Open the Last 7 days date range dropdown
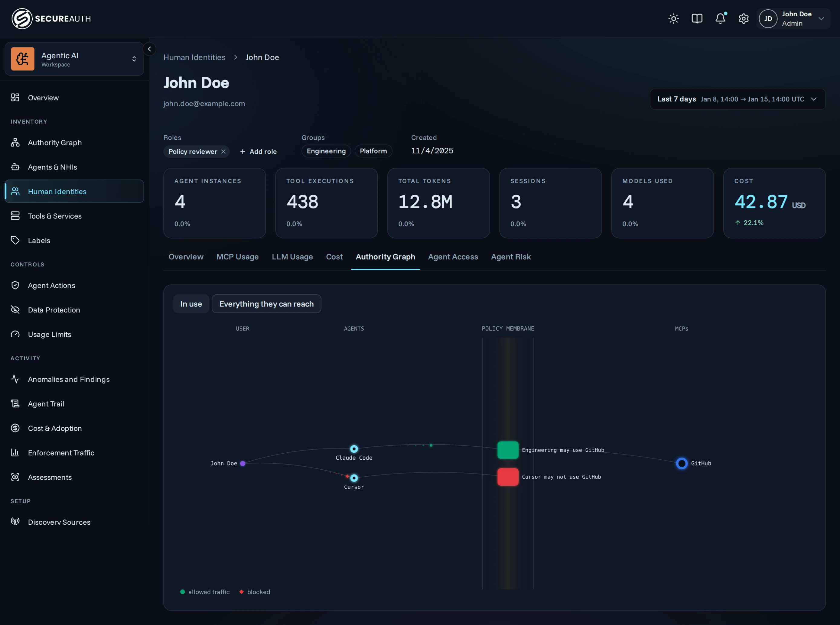840x625 pixels. coord(737,99)
